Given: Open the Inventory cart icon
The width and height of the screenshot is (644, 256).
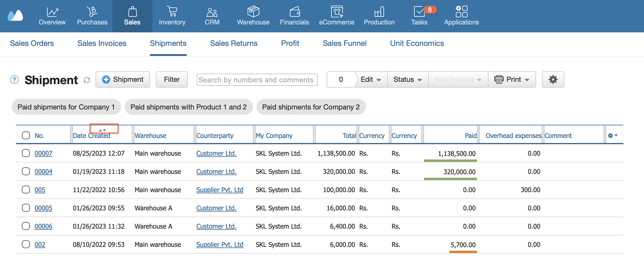Looking at the screenshot, I should pyautogui.click(x=172, y=12).
